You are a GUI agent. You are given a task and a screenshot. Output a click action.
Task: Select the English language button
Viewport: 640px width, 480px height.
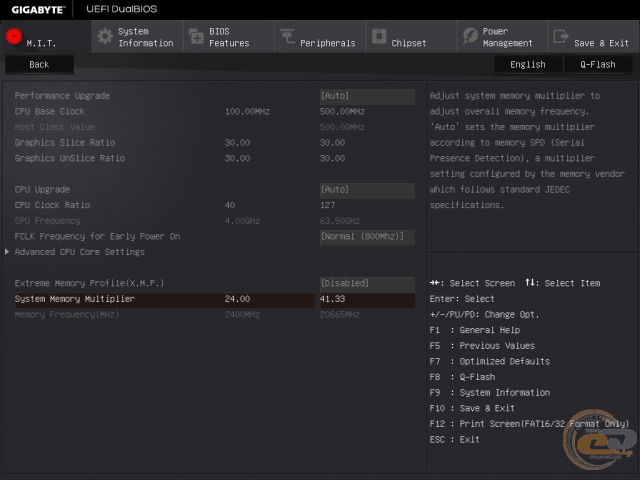tap(527, 64)
